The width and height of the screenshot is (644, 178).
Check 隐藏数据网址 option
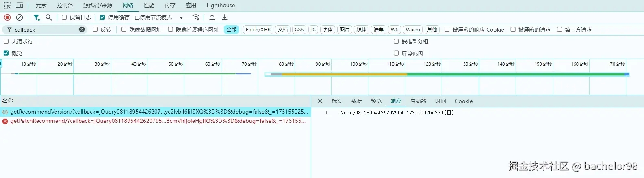point(124,29)
